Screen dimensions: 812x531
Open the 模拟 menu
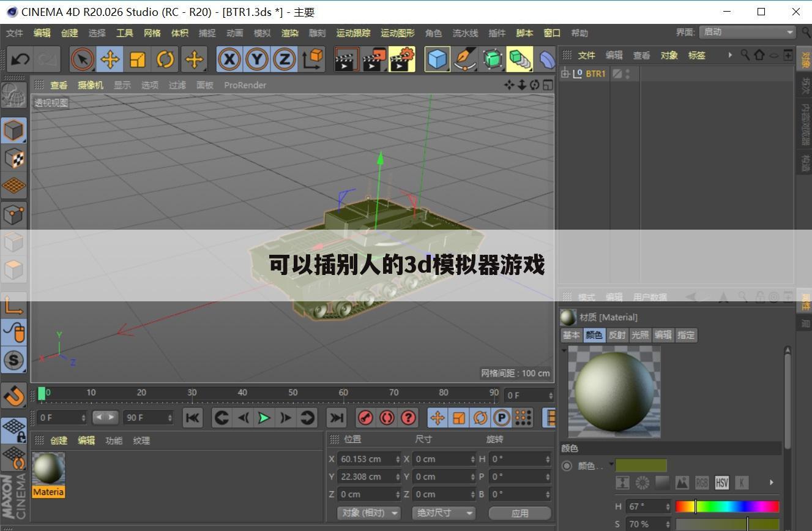coord(262,33)
